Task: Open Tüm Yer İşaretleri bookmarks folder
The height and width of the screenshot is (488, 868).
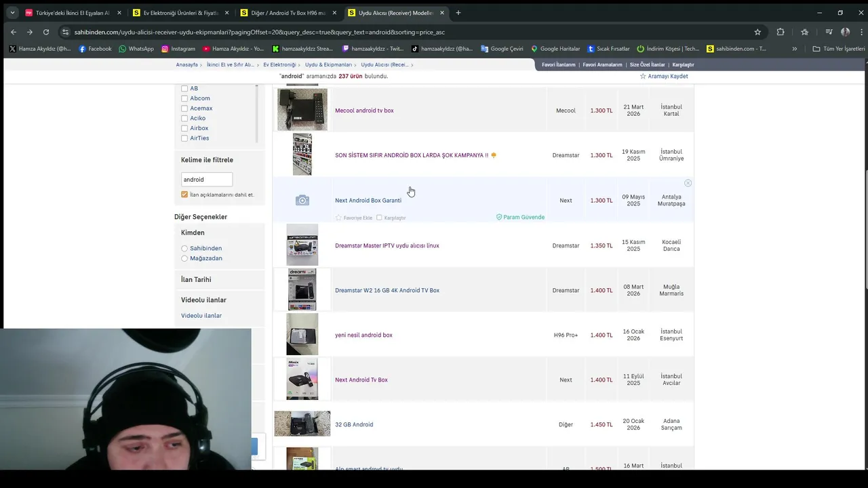Action: [839, 49]
